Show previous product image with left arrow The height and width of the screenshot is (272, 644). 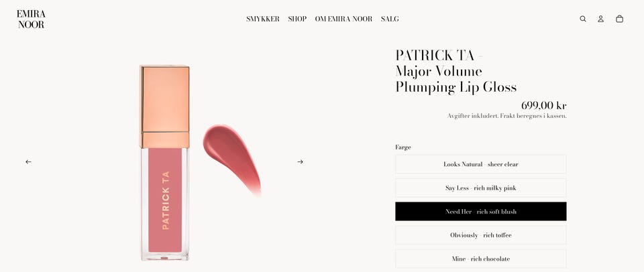[28, 162]
